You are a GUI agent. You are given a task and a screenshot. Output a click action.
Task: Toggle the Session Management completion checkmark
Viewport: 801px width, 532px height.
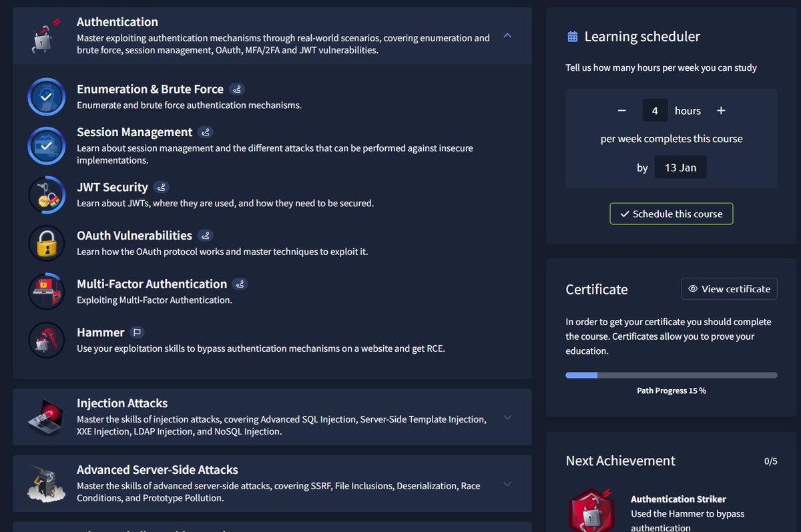(x=45, y=145)
